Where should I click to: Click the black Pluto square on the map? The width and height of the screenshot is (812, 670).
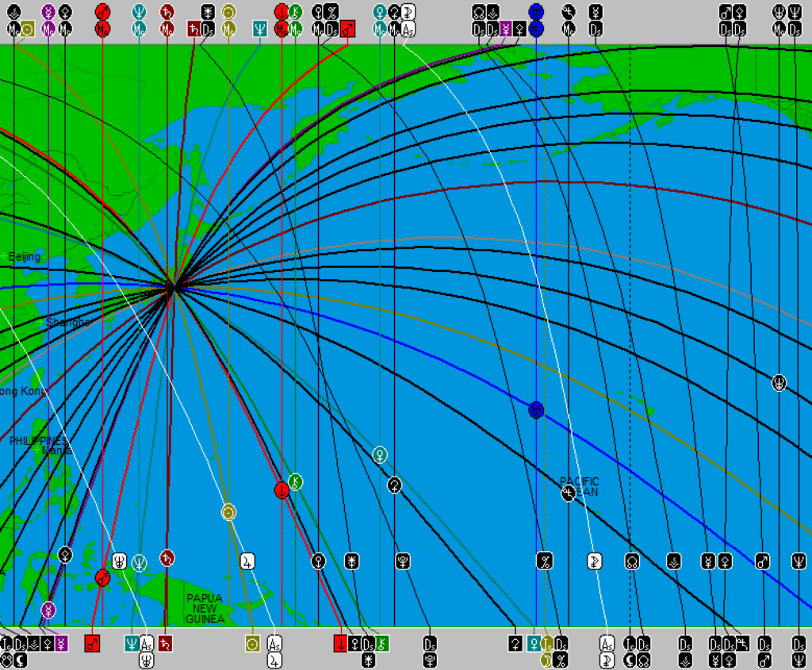click(x=403, y=561)
